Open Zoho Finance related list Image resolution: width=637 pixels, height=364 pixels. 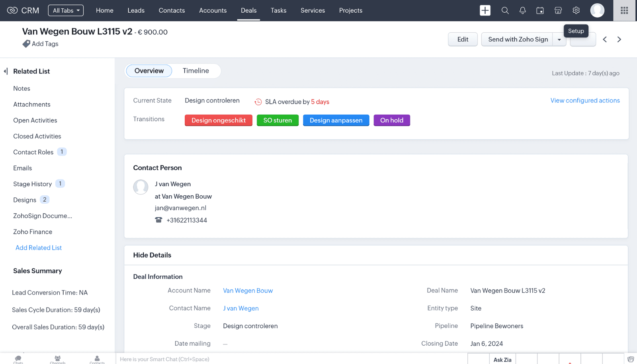click(33, 232)
